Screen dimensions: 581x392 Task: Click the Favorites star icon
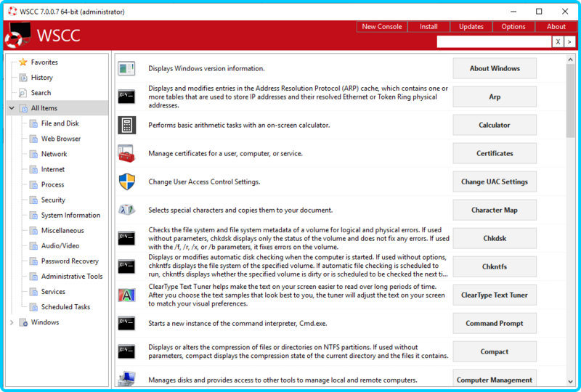click(23, 62)
